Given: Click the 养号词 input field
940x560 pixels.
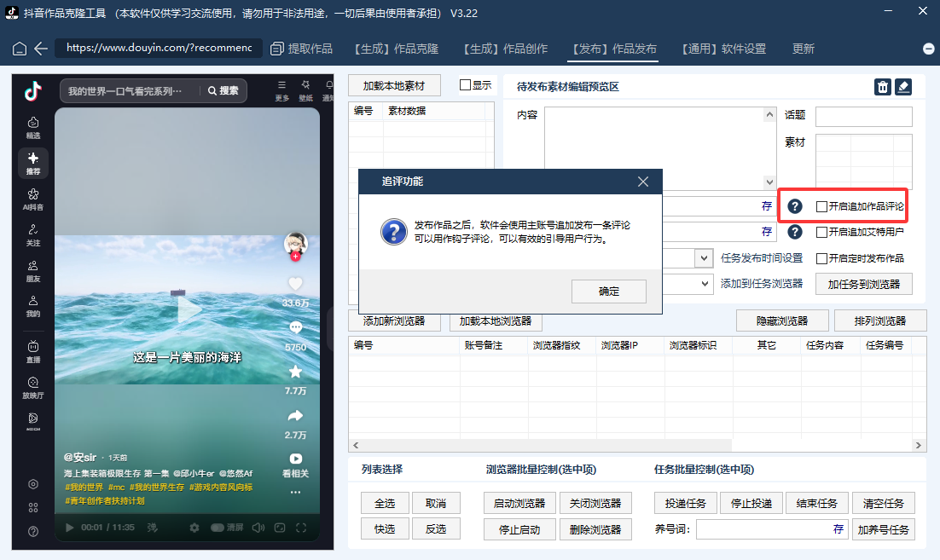Looking at the screenshot, I should point(768,528).
